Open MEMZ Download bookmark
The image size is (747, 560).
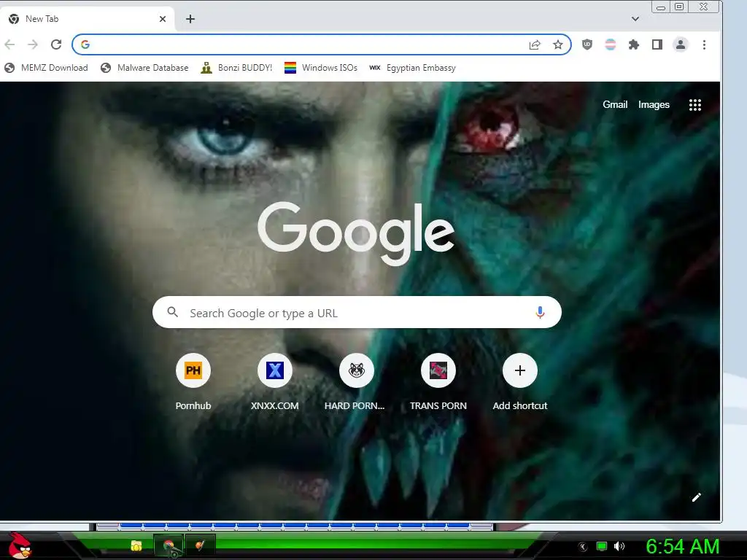pyautogui.click(x=46, y=68)
